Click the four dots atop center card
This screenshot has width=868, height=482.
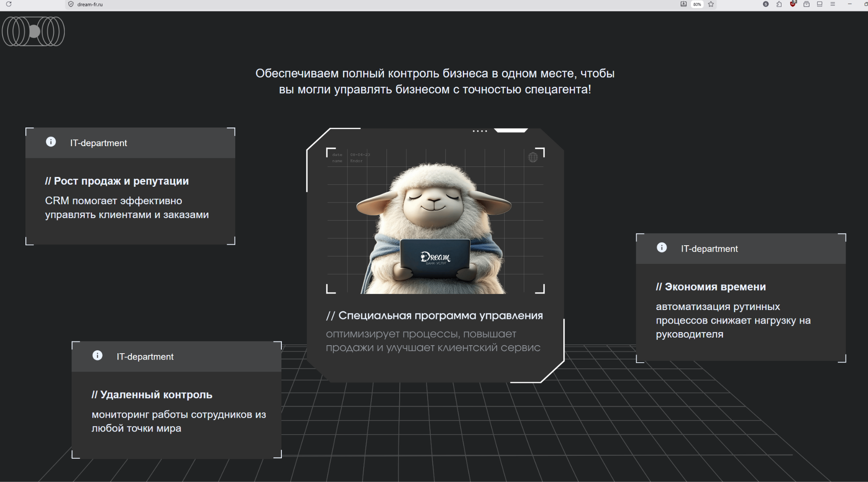click(x=480, y=131)
